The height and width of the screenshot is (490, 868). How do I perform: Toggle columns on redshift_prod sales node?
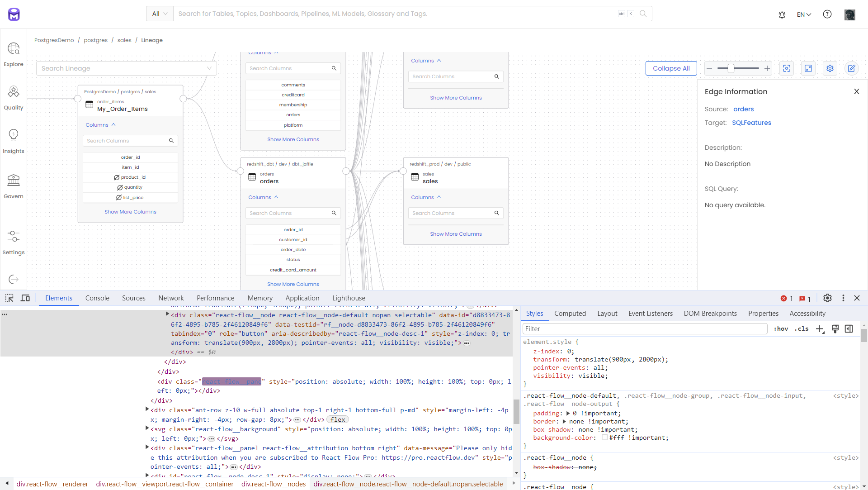coord(426,197)
